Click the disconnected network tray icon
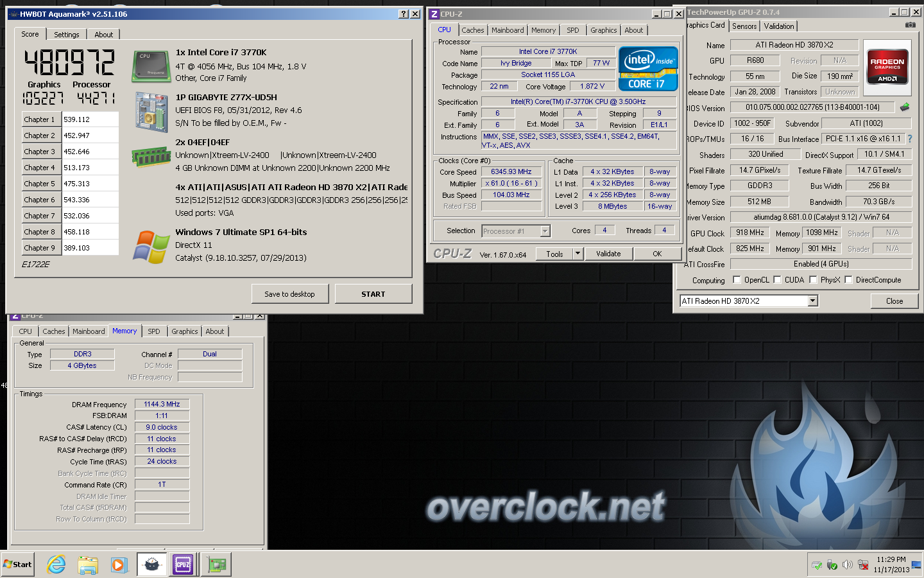Screen dimensions: 924x578 863,565
